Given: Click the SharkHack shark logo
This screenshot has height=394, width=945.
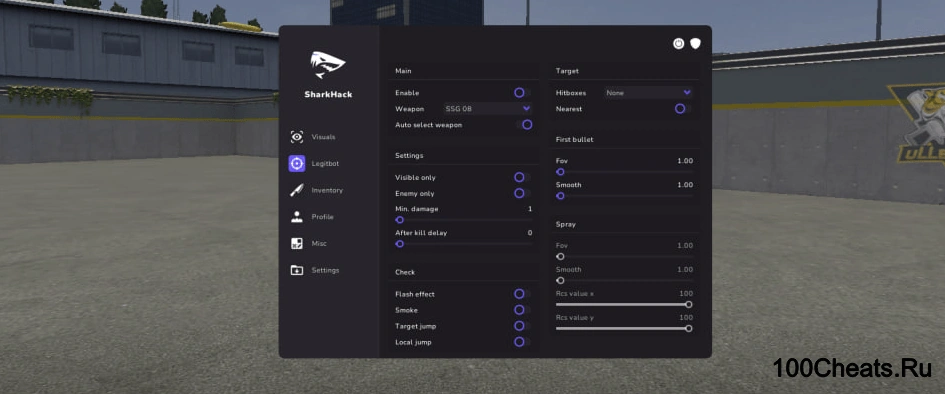Looking at the screenshot, I should [x=328, y=64].
